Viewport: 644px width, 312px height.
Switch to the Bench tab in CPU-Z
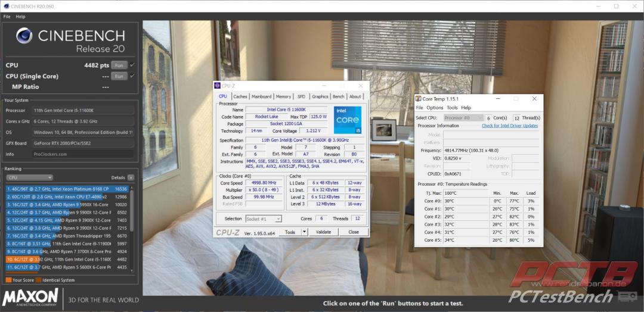click(339, 96)
